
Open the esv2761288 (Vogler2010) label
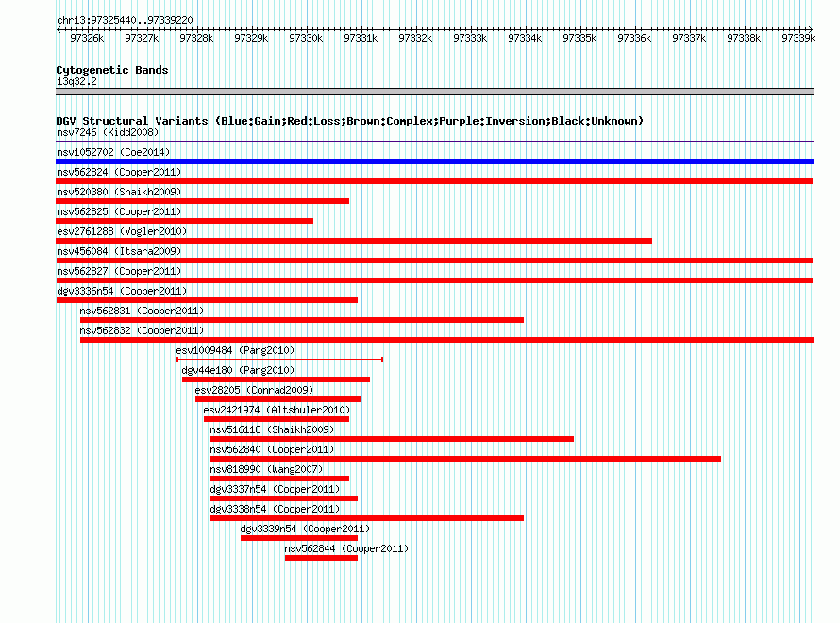click(122, 231)
